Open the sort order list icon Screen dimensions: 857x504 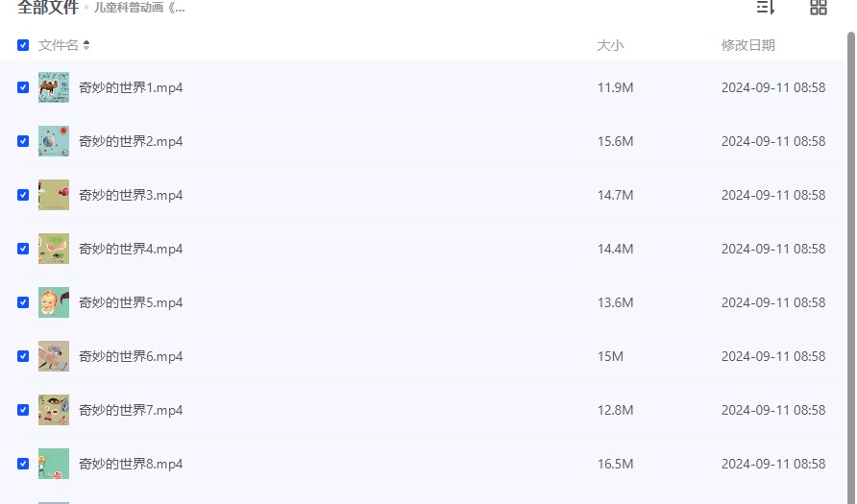(765, 7)
